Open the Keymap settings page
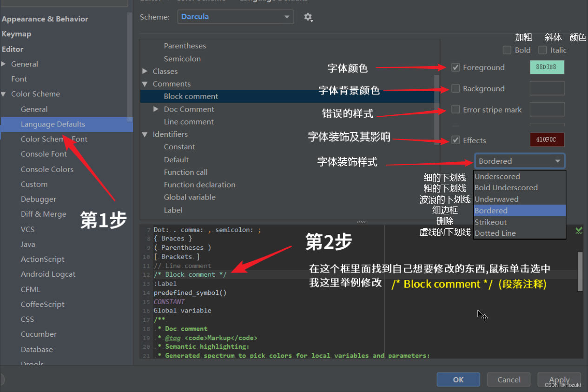 tap(16, 34)
